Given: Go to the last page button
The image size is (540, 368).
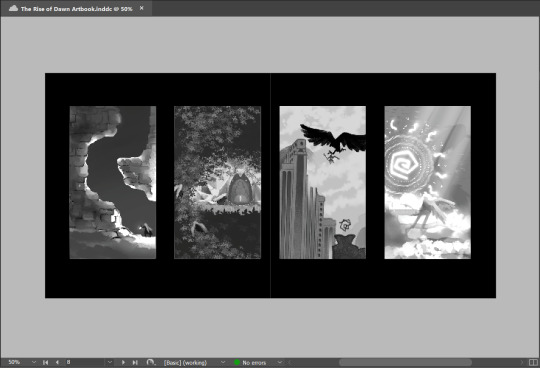Looking at the screenshot, I should tap(135, 362).
